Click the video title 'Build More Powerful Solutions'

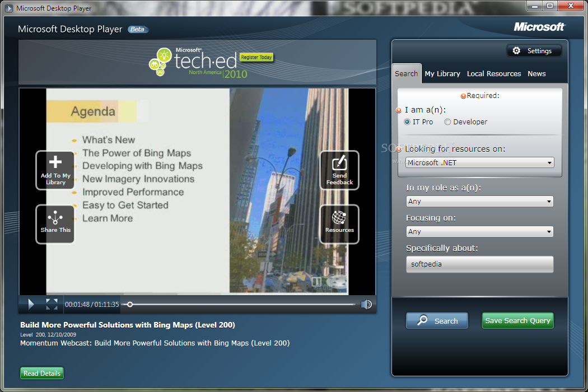click(128, 325)
